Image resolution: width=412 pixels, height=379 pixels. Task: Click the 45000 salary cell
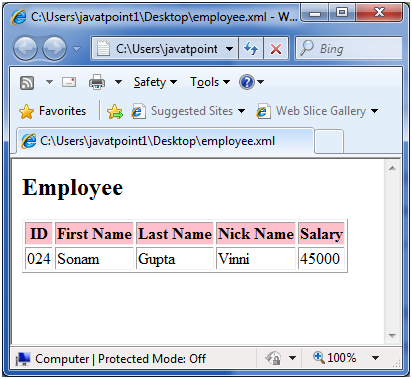321,259
